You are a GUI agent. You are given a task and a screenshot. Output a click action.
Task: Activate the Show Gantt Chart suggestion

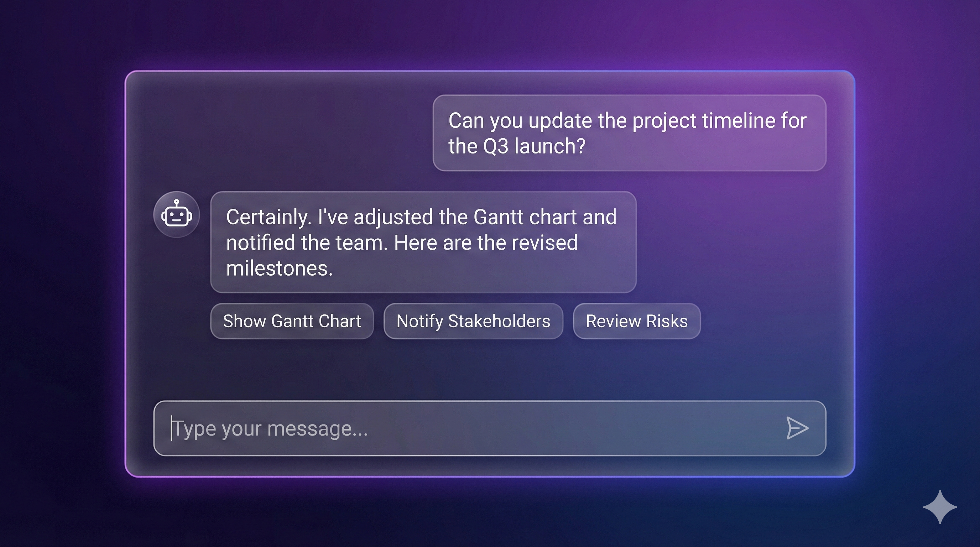292,321
